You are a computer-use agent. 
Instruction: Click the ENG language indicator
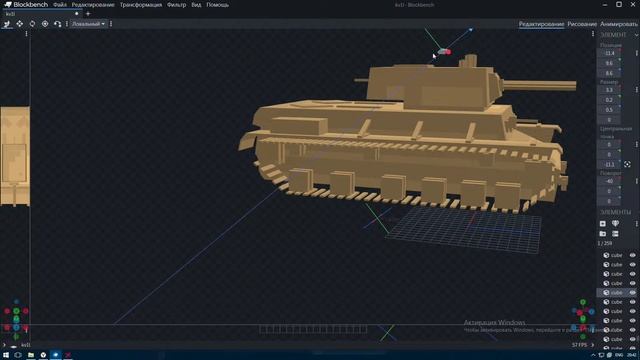point(619,355)
